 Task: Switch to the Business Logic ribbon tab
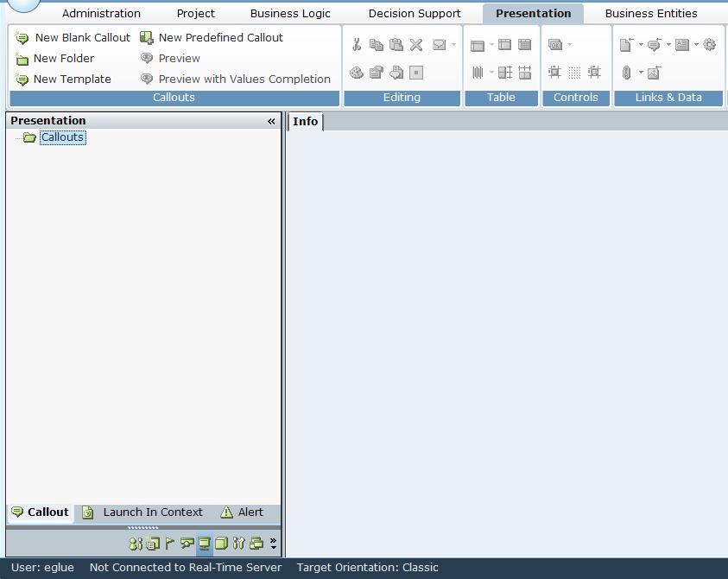pos(290,14)
